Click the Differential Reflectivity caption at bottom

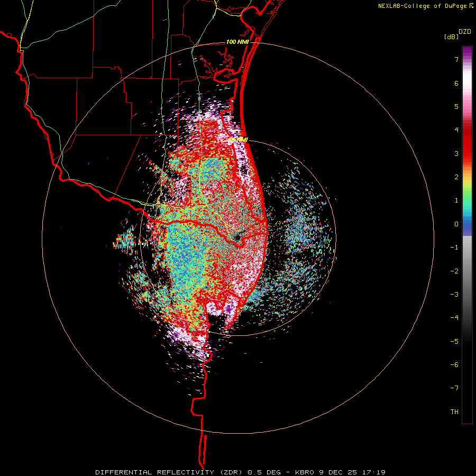click(240, 472)
